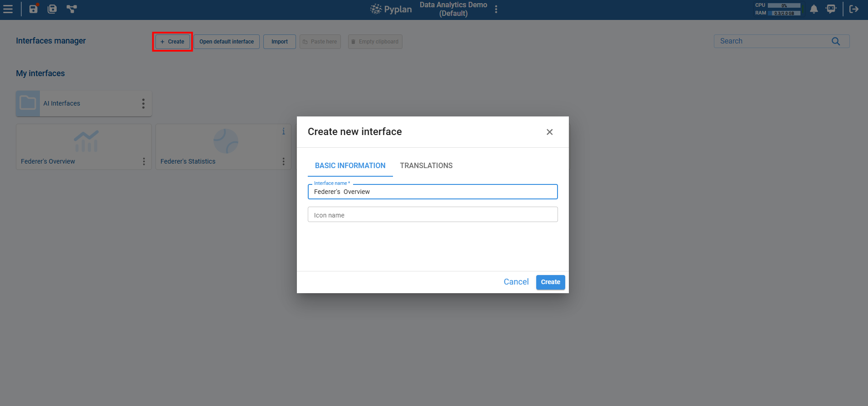The width and height of the screenshot is (868, 406).
Task: Open Federer's Statistics card options menu
Action: 283,161
